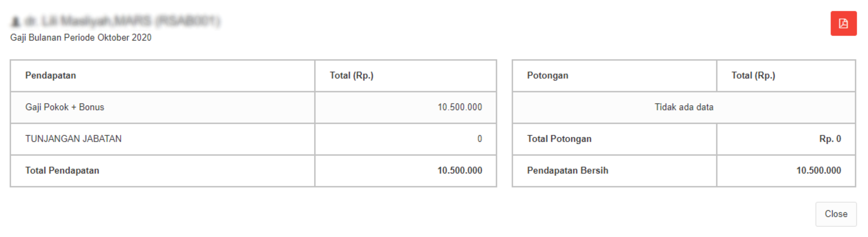Select the TUNJANGAN JABATAN row label

point(73,139)
